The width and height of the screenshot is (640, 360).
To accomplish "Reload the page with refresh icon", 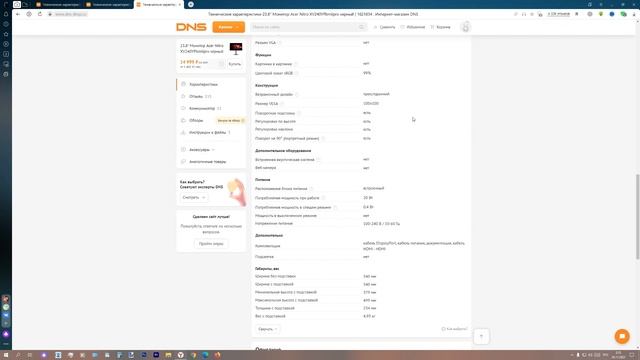I will 40,14.
